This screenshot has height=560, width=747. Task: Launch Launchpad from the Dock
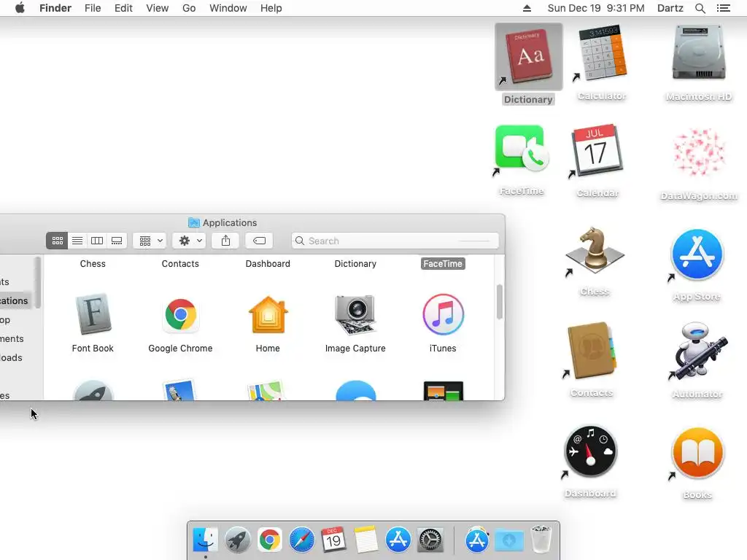237,540
